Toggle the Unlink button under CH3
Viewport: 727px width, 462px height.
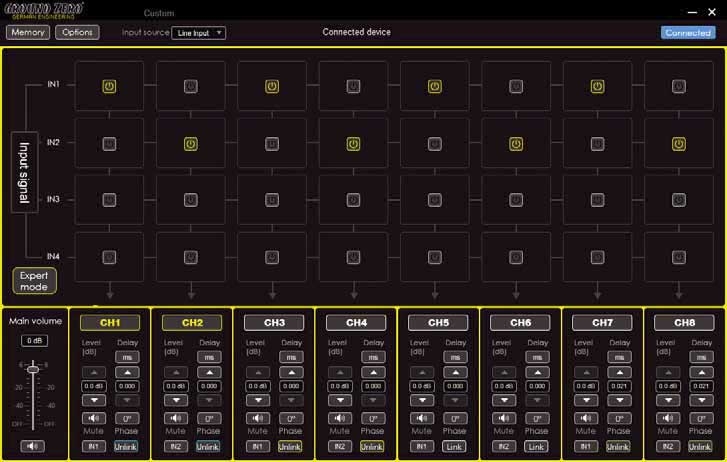tap(290, 446)
